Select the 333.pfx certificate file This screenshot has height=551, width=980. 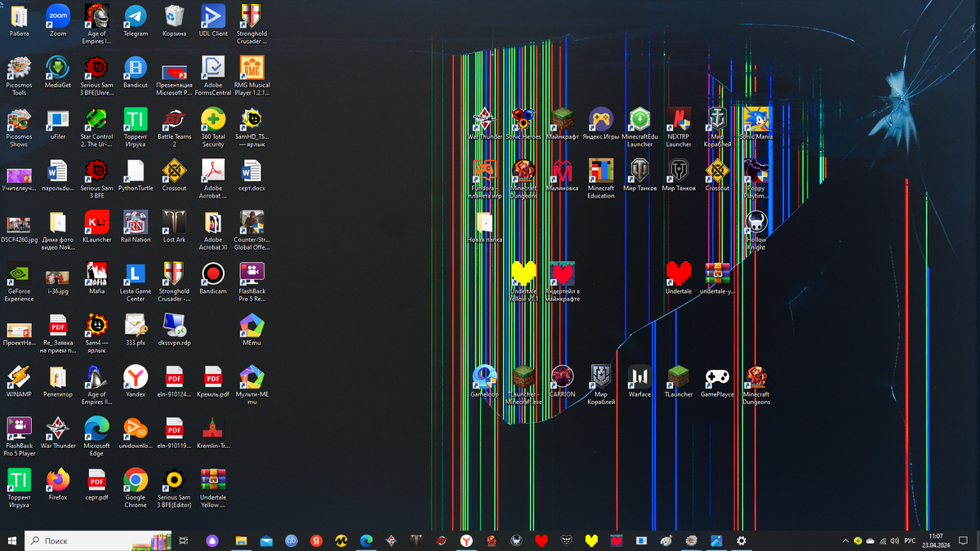pyautogui.click(x=136, y=330)
